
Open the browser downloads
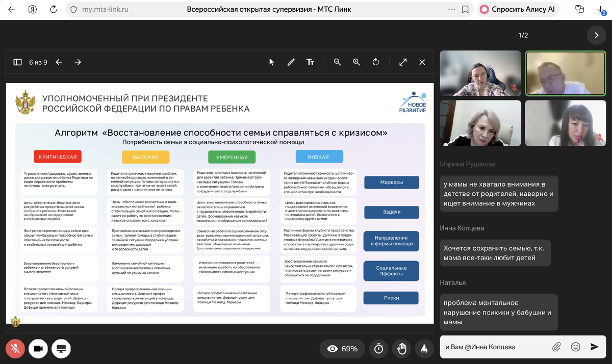tap(601, 10)
